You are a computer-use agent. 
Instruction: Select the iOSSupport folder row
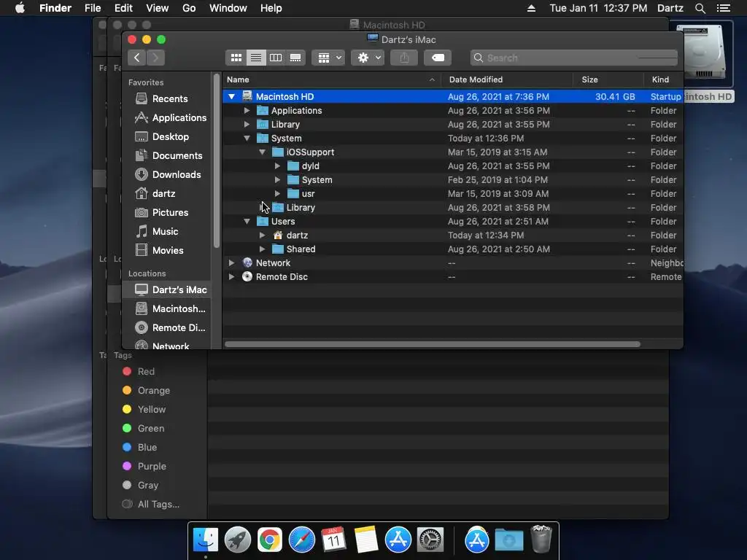click(x=452, y=152)
